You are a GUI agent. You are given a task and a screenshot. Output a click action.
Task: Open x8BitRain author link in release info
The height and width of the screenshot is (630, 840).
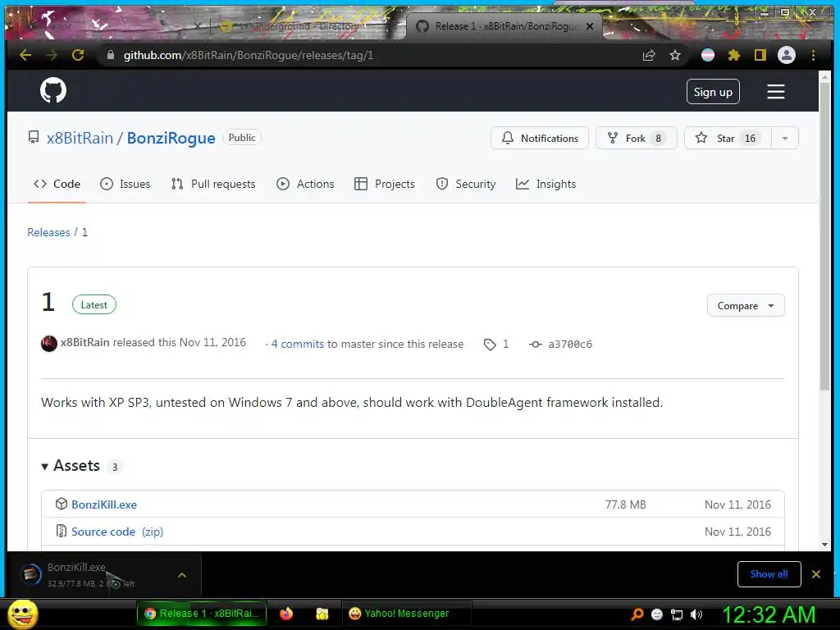click(85, 342)
